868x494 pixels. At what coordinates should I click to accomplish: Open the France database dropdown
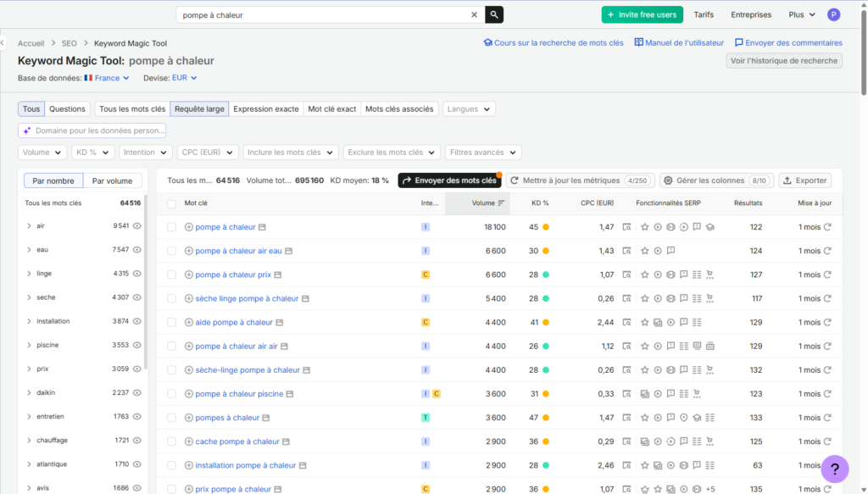[x=108, y=78]
